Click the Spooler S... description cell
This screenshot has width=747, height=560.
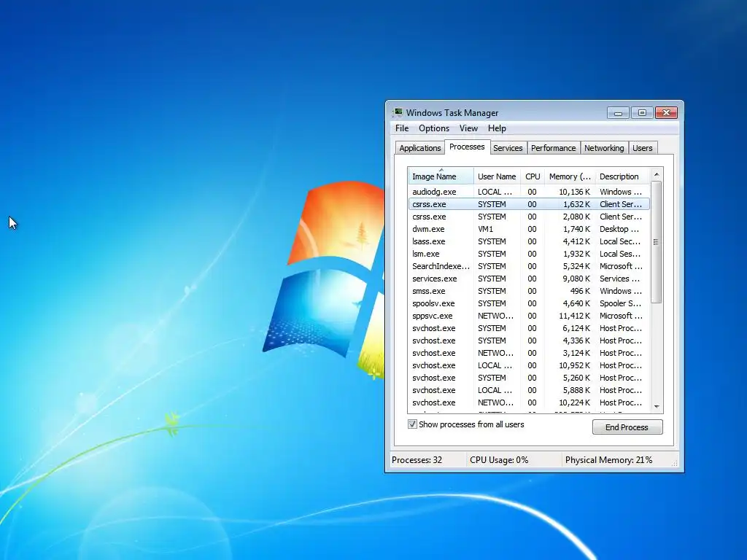coord(620,303)
